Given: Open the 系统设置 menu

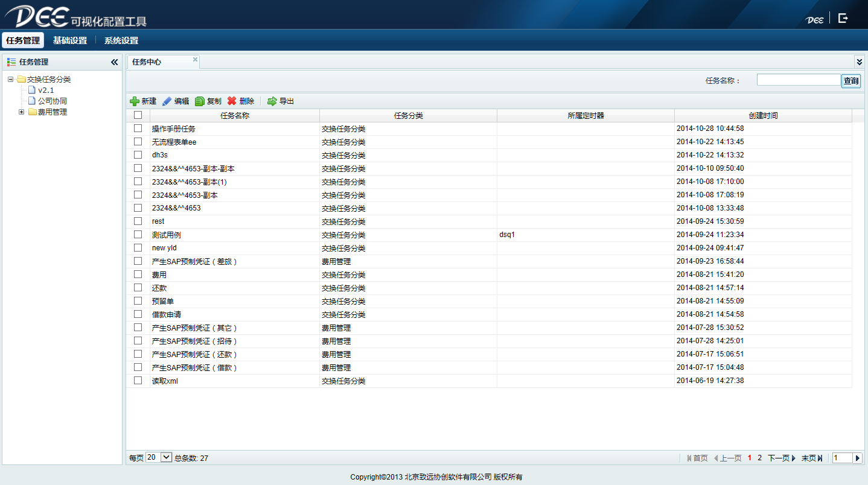Looking at the screenshot, I should tap(121, 40).
